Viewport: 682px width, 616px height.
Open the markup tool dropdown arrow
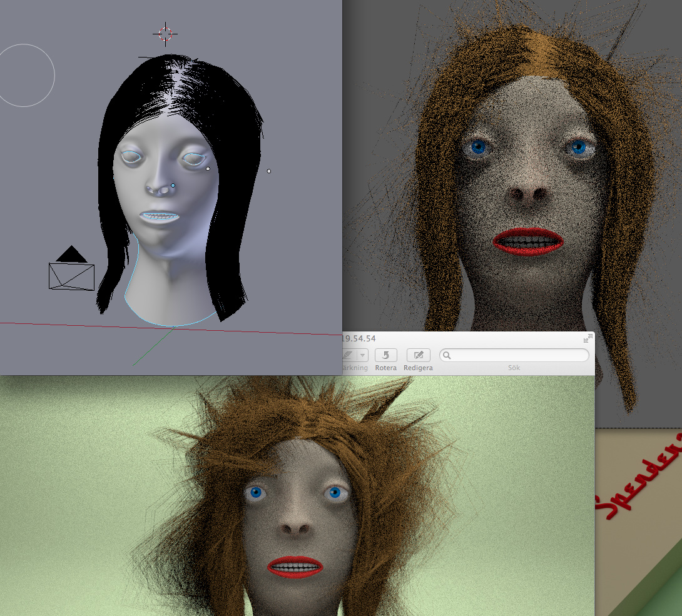(x=363, y=355)
